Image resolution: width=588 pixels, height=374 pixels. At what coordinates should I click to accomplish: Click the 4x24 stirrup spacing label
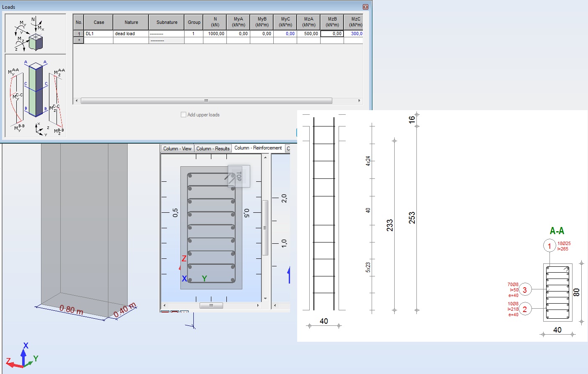[x=368, y=161]
